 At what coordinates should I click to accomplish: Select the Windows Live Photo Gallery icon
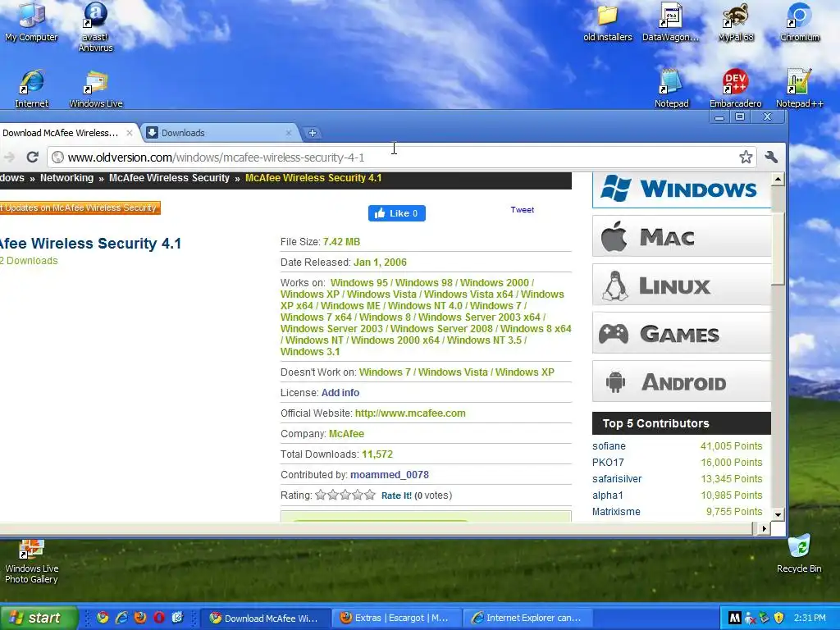click(32, 561)
